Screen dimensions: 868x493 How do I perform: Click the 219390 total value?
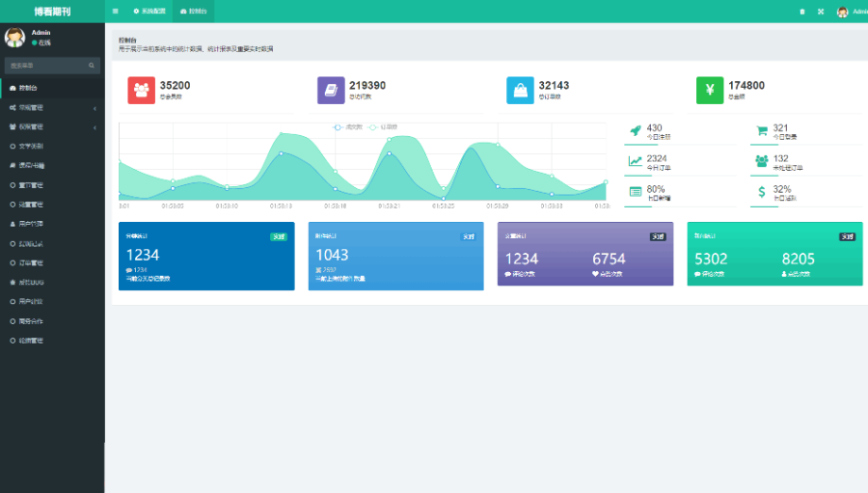pos(367,85)
